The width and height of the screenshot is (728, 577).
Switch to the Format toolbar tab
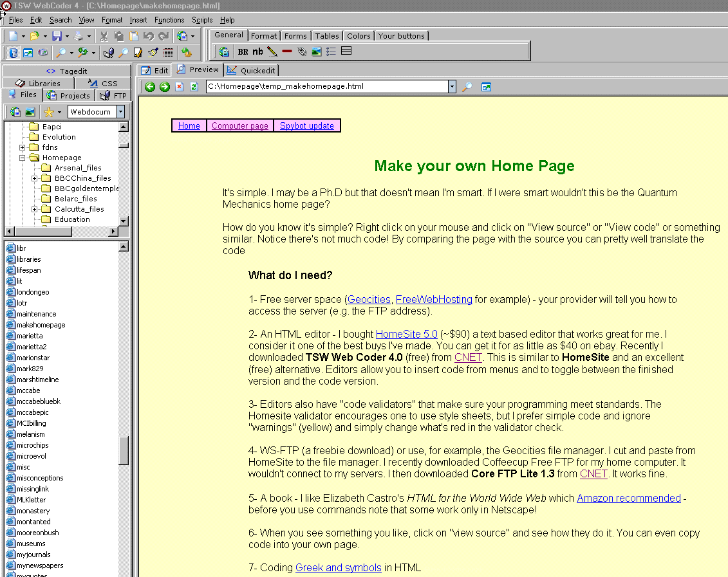(x=264, y=36)
